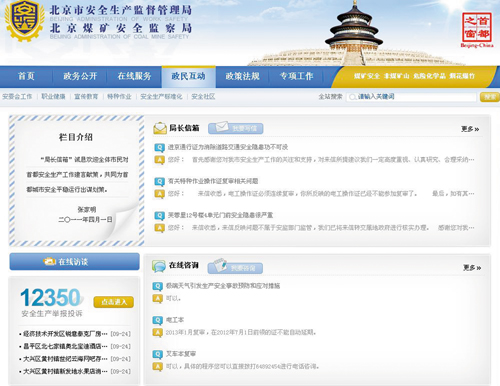500x386 pixels.
Task: Click Q icon beside 有关特种作业操作证复审 question
Action: (159, 181)
